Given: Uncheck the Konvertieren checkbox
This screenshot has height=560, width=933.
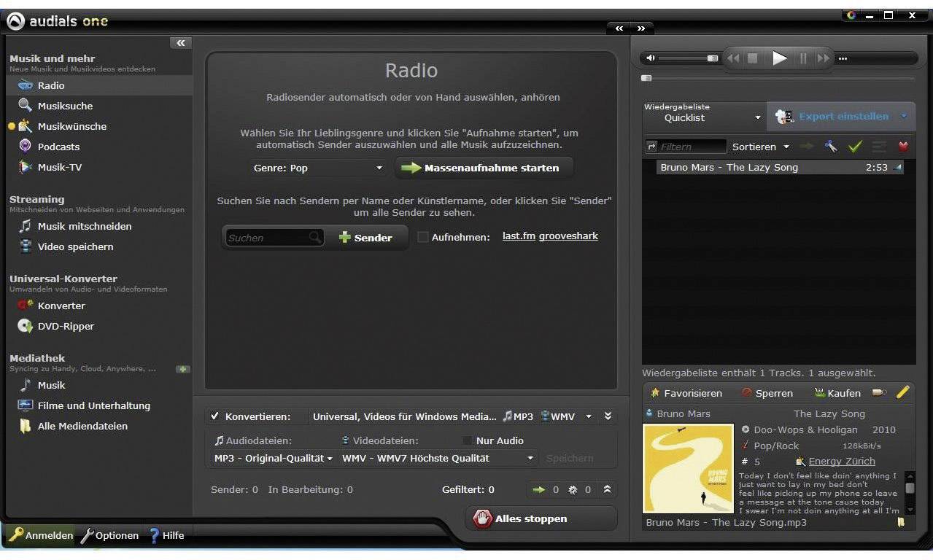Looking at the screenshot, I should pyautogui.click(x=215, y=416).
